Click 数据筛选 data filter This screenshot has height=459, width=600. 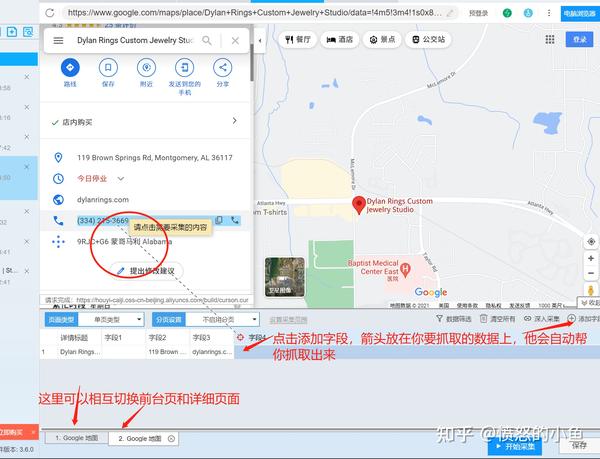tap(454, 319)
